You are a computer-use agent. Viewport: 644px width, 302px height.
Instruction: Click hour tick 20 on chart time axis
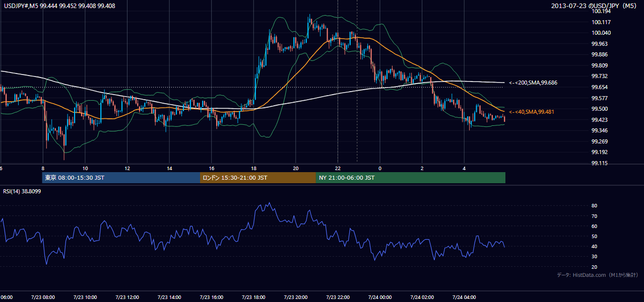pyautogui.click(x=296, y=169)
